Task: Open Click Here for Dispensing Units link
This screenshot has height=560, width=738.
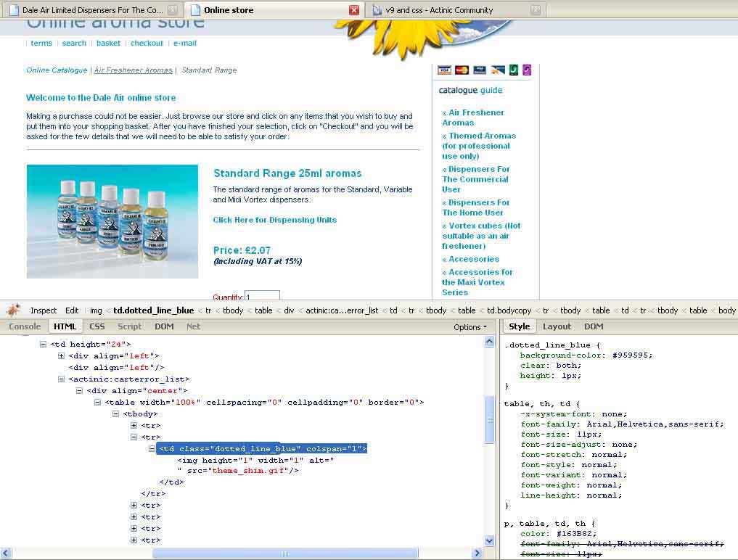Action: [x=274, y=220]
